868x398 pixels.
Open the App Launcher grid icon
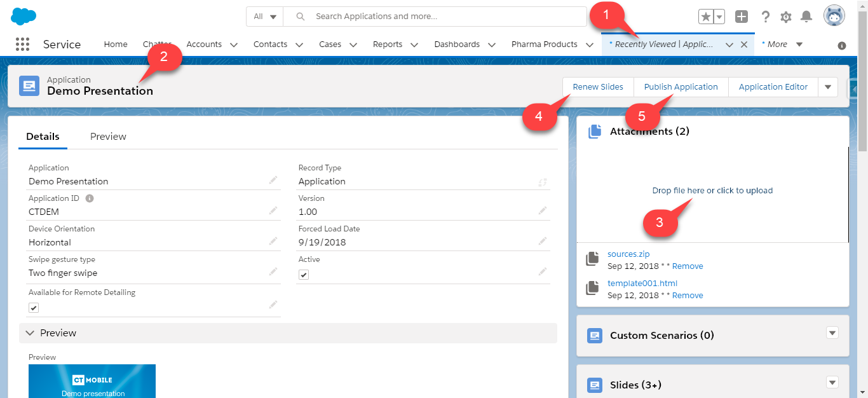[x=22, y=45]
